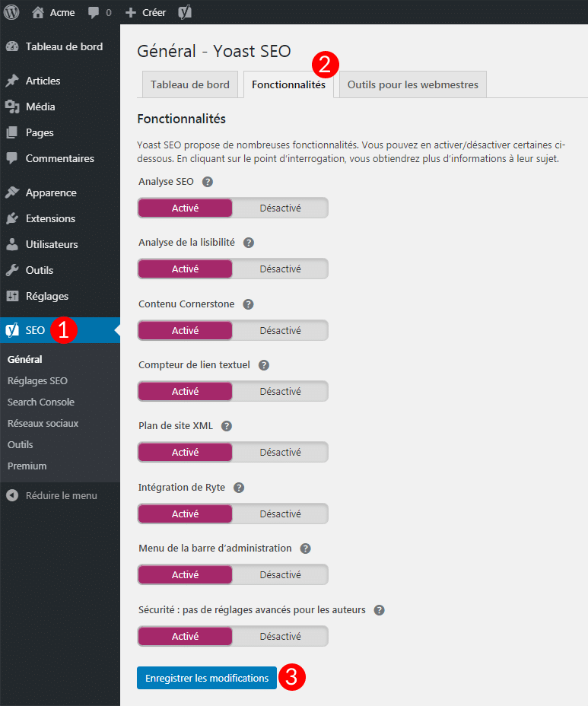This screenshot has width=588, height=706.
Task: Open the Utilisateurs menu label
Action: pos(52,244)
